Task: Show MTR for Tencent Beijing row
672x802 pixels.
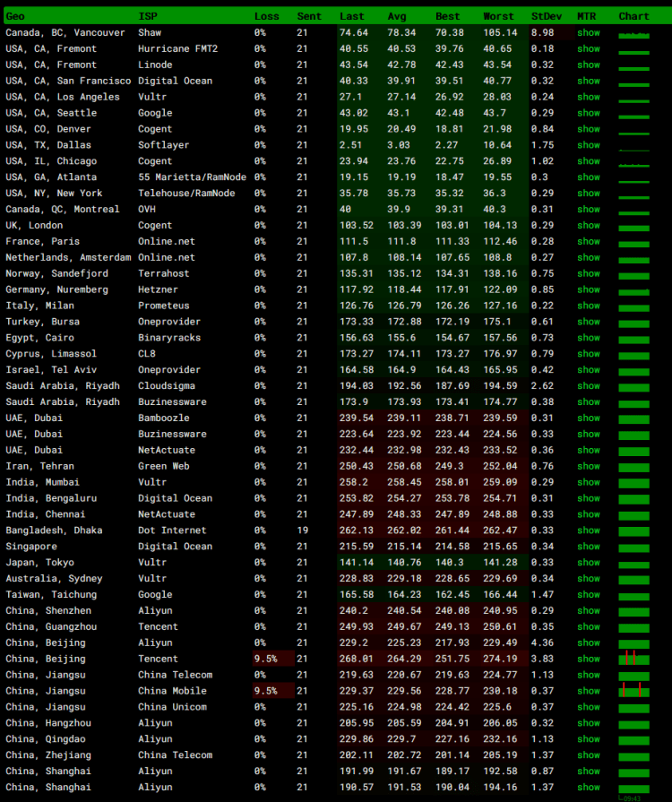Action: (588, 659)
